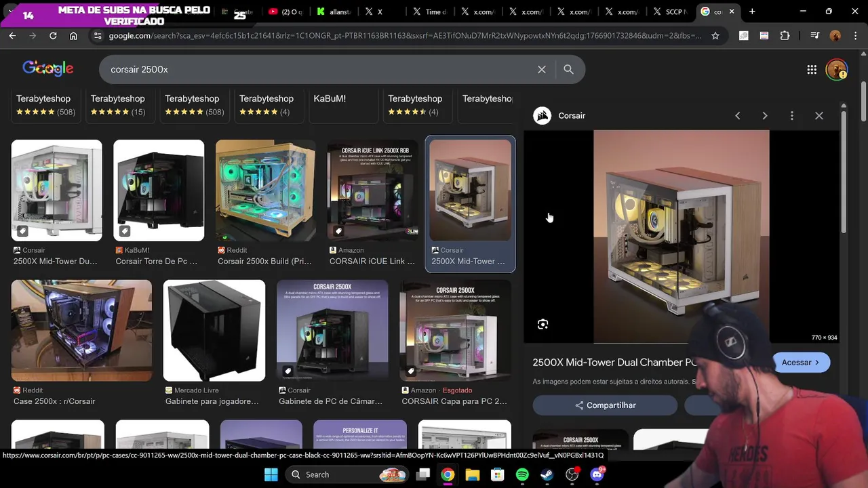
Task: Open Mercado Livre black case image
Action: pyautogui.click(x=214, y=331)
